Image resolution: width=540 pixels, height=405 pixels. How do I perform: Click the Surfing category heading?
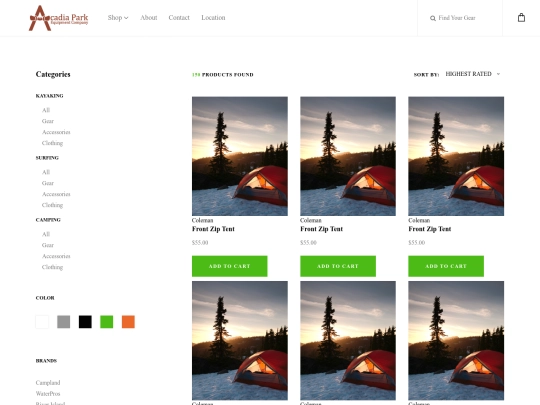pyautogui.click(x=47, y=158)
